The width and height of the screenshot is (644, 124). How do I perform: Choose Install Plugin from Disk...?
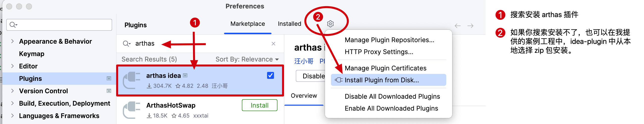388,80
